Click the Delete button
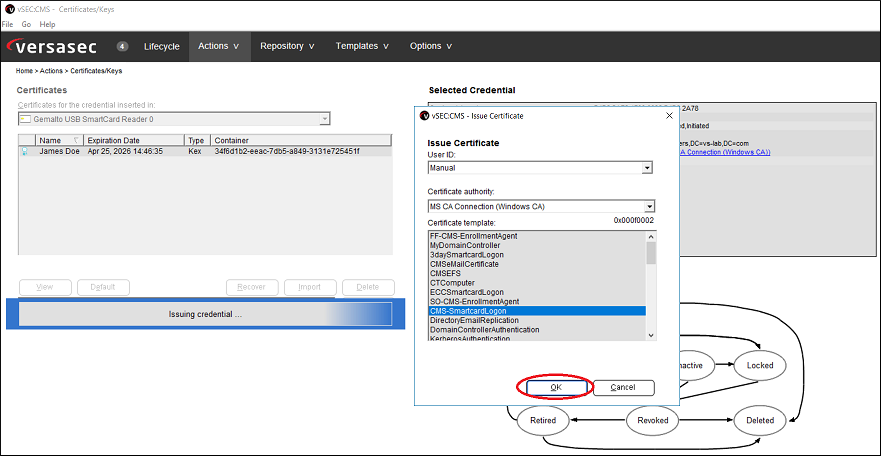881x456 pixels. click(368, 287)
